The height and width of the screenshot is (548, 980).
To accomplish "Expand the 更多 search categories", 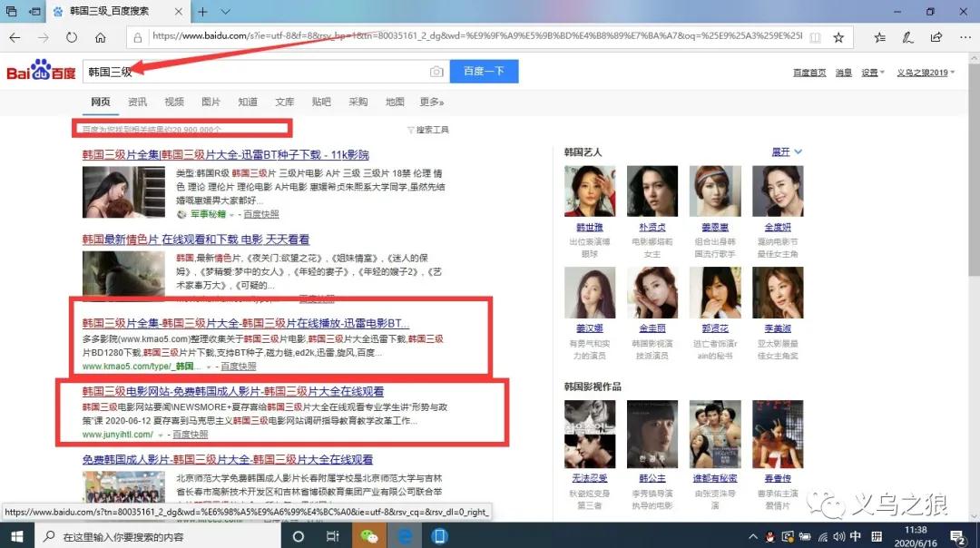I will (x=431, y=103).
